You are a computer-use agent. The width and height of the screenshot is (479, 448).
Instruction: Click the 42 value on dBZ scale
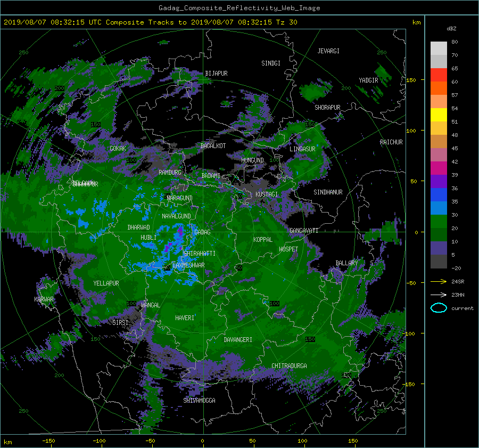(x=455, y=162)
